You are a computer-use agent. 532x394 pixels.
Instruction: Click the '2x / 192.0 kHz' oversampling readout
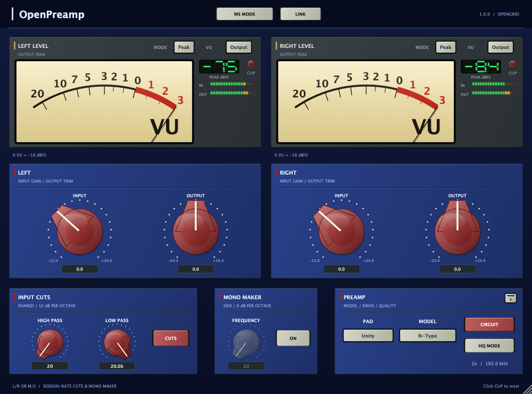489,364
